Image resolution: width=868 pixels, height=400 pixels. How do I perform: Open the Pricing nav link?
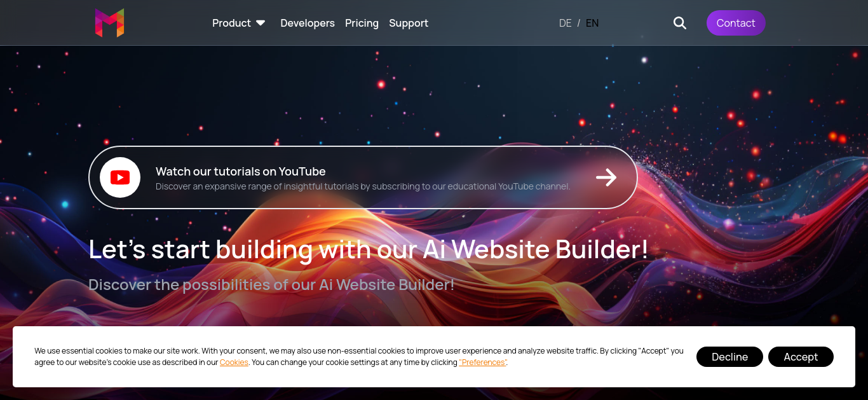(362, 23)
